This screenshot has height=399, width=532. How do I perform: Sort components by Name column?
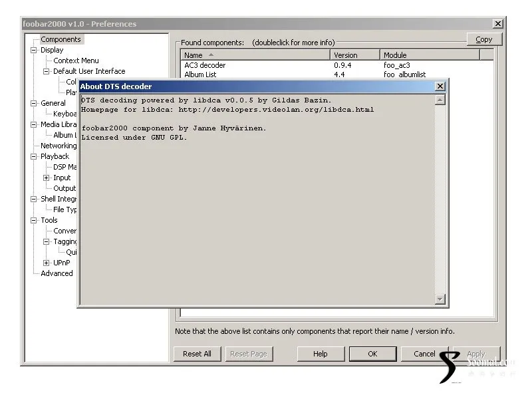pyautogui.click(x=255, y=55)
